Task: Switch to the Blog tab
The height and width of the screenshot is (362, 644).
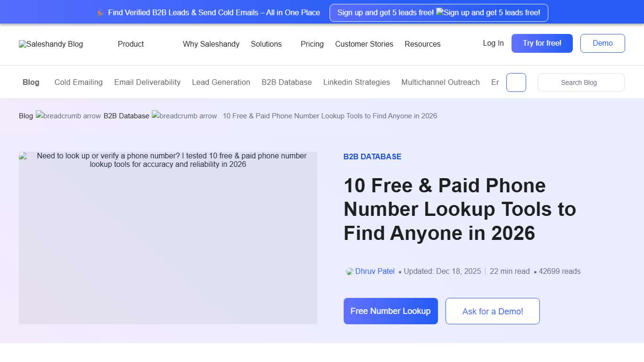Action: [31, 82]
